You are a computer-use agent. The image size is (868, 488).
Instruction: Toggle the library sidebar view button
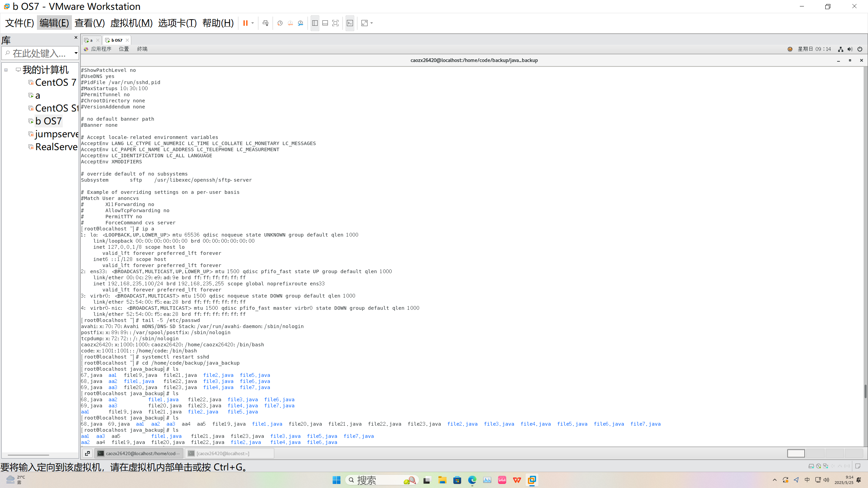click(315, 23)
